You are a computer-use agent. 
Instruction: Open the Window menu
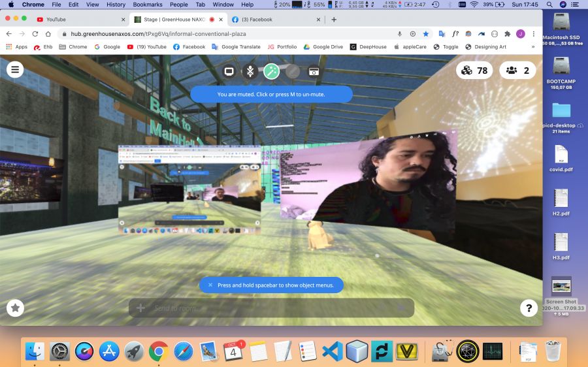[x=223, y=5]
